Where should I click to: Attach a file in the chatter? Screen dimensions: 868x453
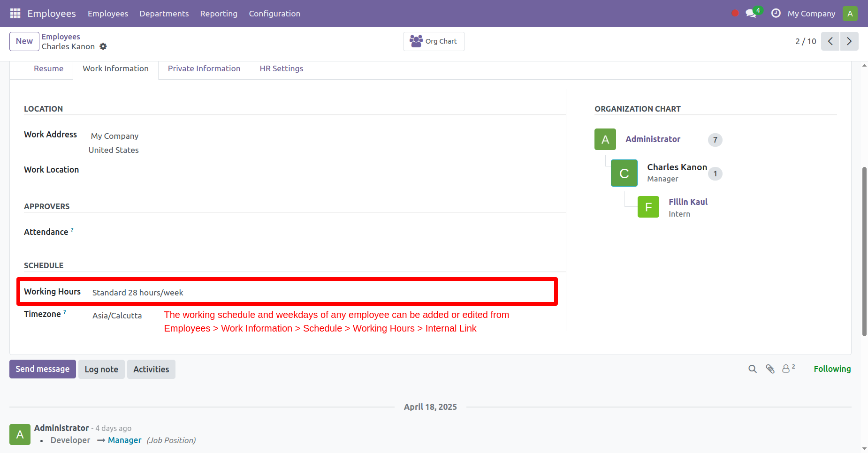[770, 369]
